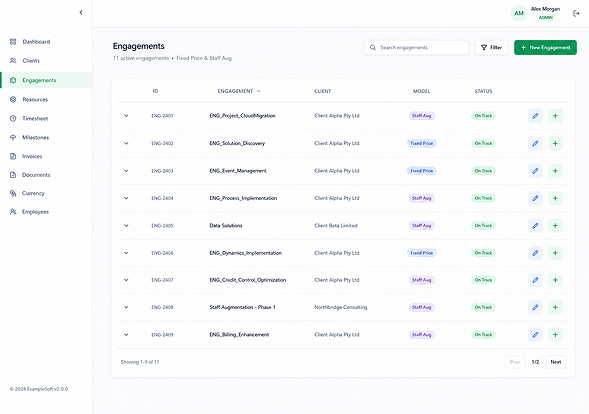The width and height of the screenshot is (589, 414).
Task: Expand the ENG-2406 row chevron
Action: (x=126, y=253)
